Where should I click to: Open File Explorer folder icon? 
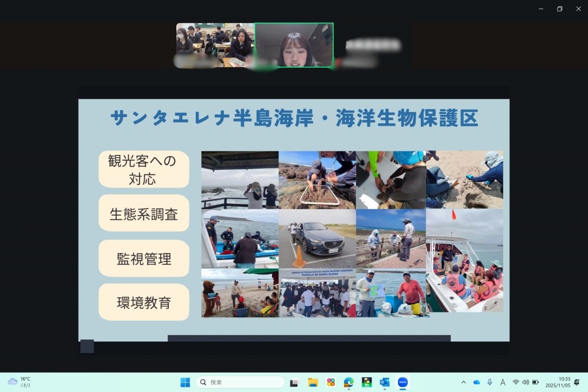[x=313, y=382]
